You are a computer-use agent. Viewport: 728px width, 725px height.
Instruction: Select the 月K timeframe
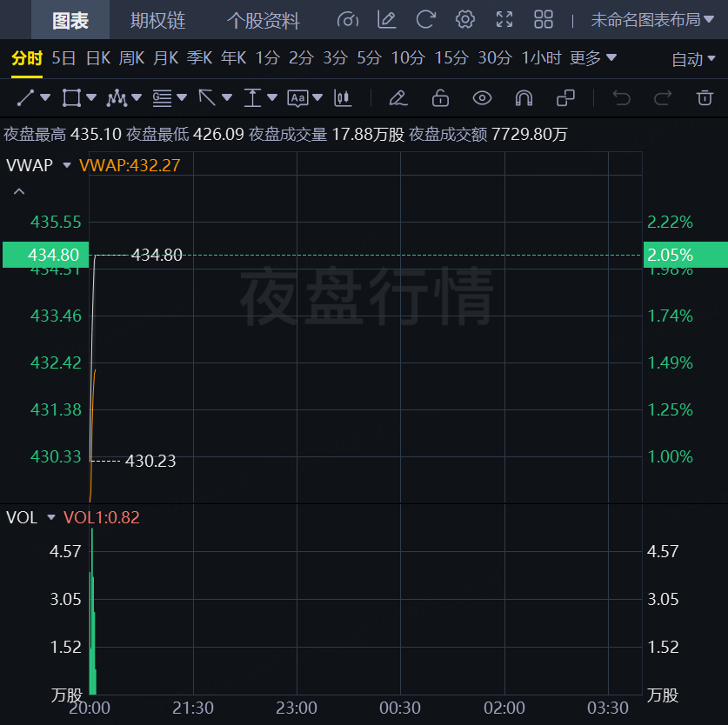166,58
